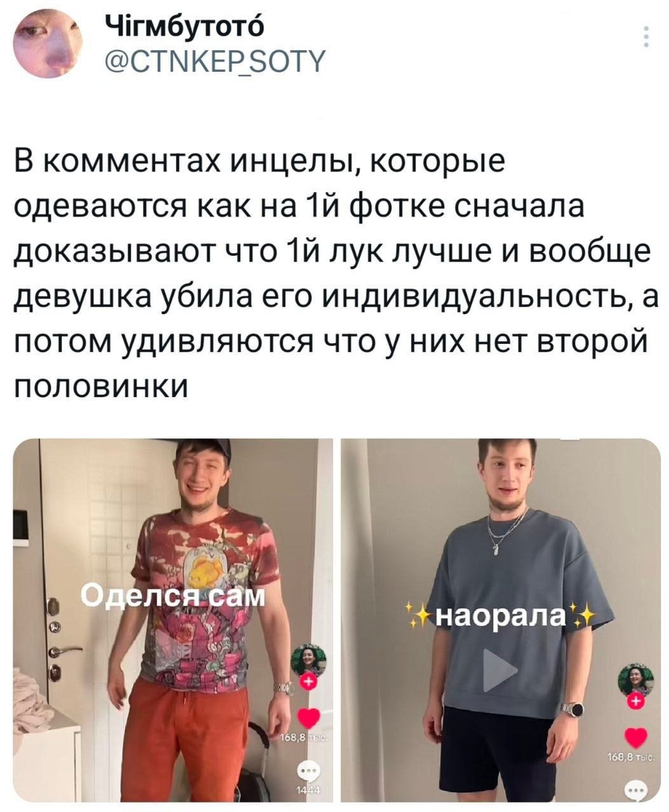This screenshot has width=669, height=812.
Task: Open the comments bubble in the left photo
Action: (309, 772)
